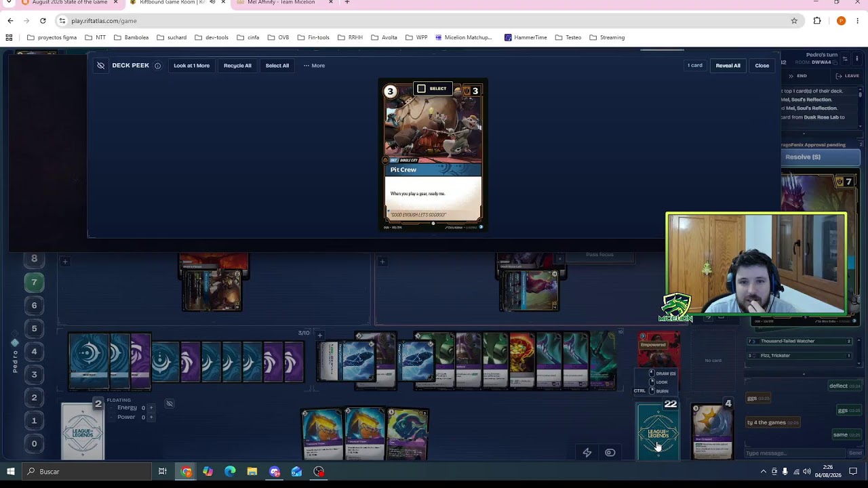This screenshot has height=488, width=868.
Task: Click Select All in Deck Peek
Action: [277, 66]
